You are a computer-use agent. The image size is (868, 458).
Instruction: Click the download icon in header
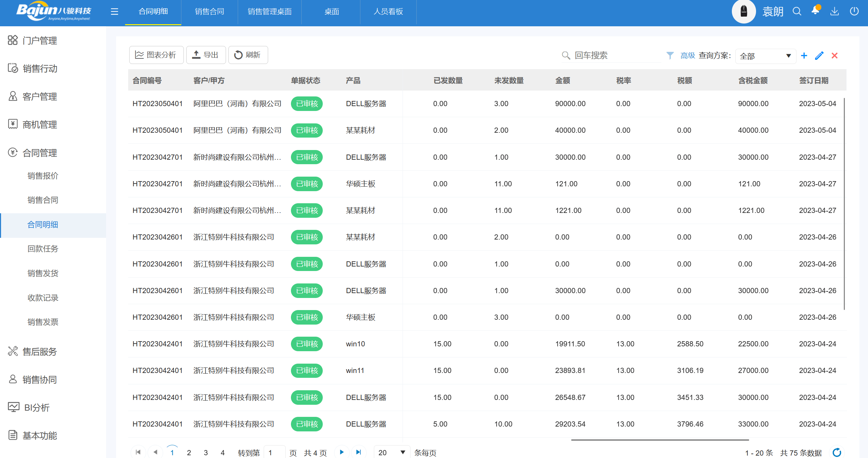(x=834, y=11)
